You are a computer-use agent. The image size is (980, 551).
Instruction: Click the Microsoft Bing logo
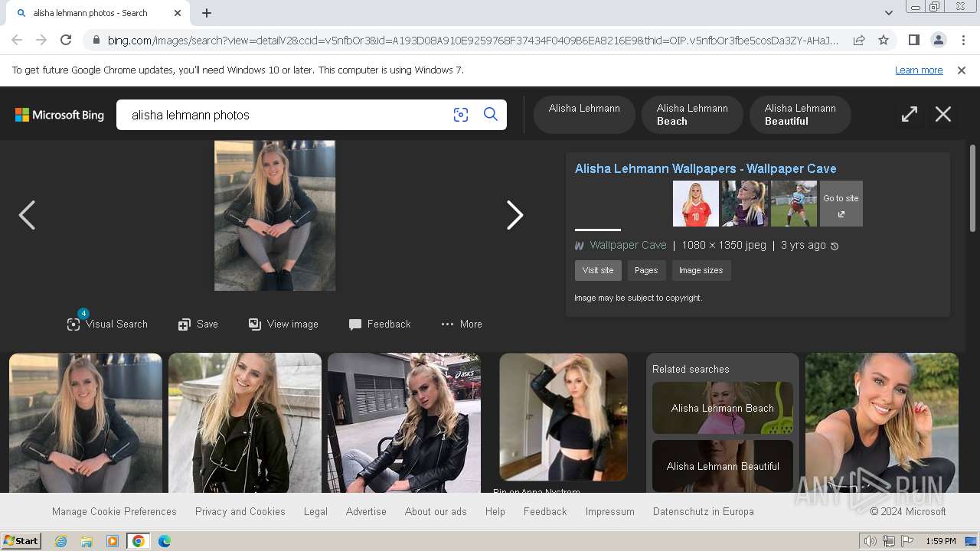coord(60,115)
